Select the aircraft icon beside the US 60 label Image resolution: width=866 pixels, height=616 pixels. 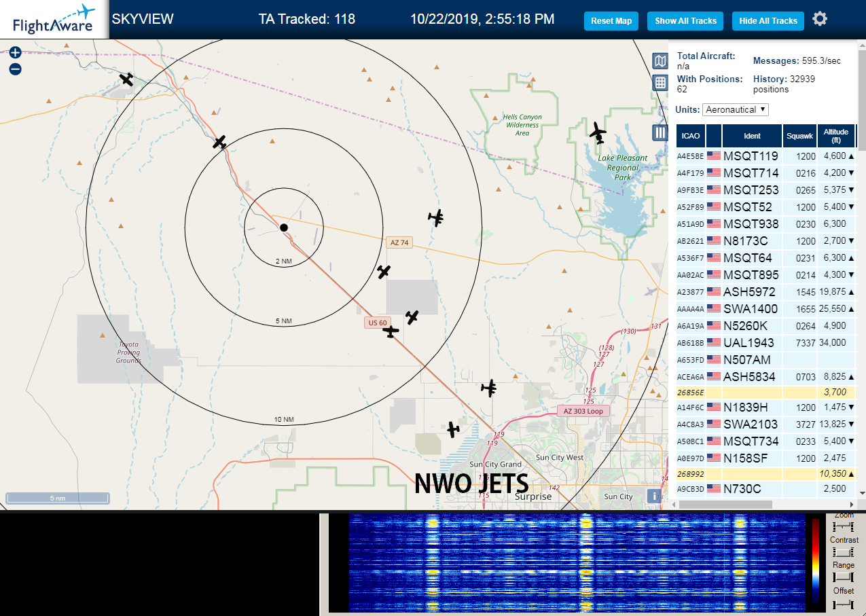coord(391,331)
